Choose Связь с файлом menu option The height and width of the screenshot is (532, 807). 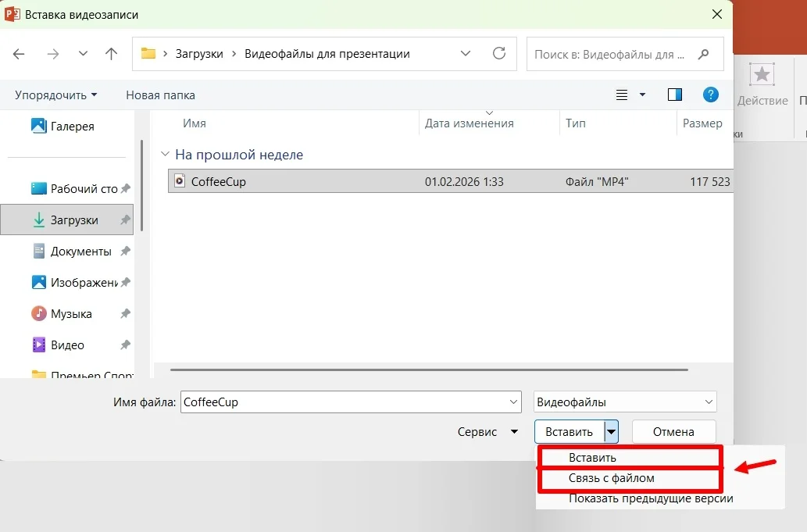coord(611,477)
